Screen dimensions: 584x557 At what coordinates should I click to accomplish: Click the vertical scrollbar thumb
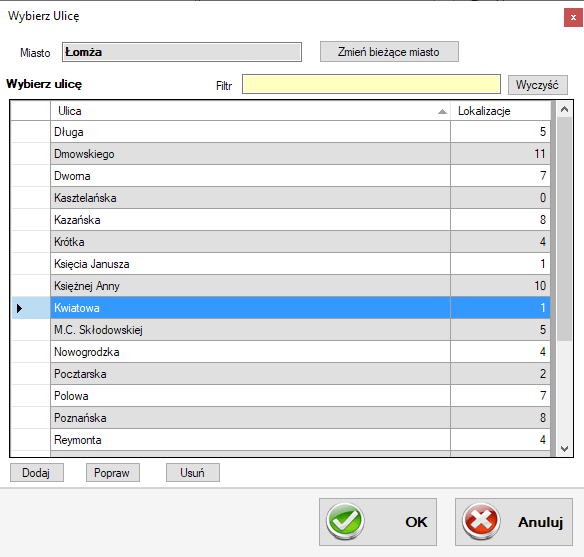click(x=564, y=229)
